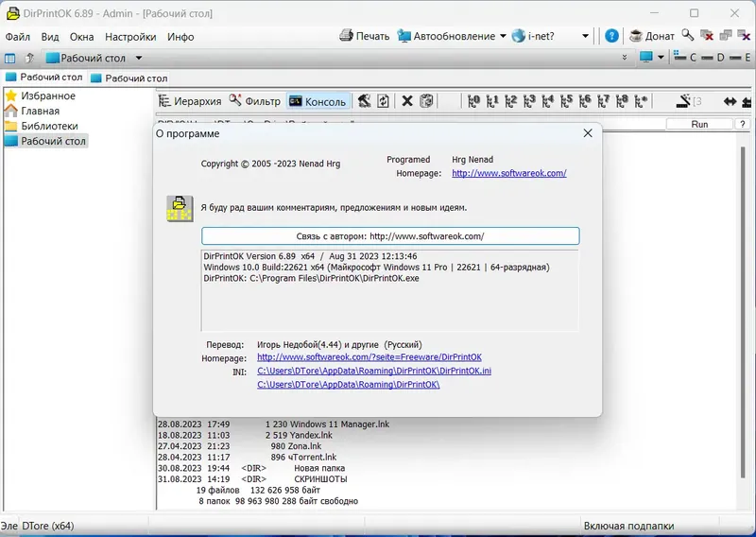756x537 pixels.
Task: Open the Файл menu
Action: pyautogui.click(x=17, y=37)
